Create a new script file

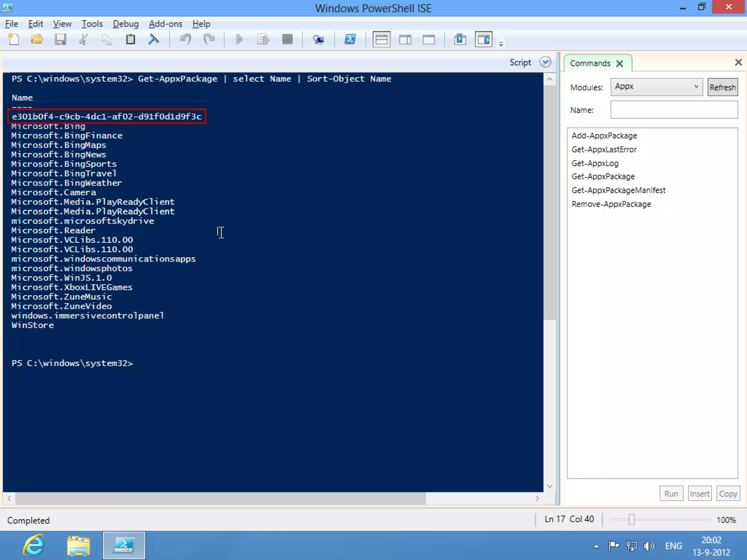pos(13,39)
